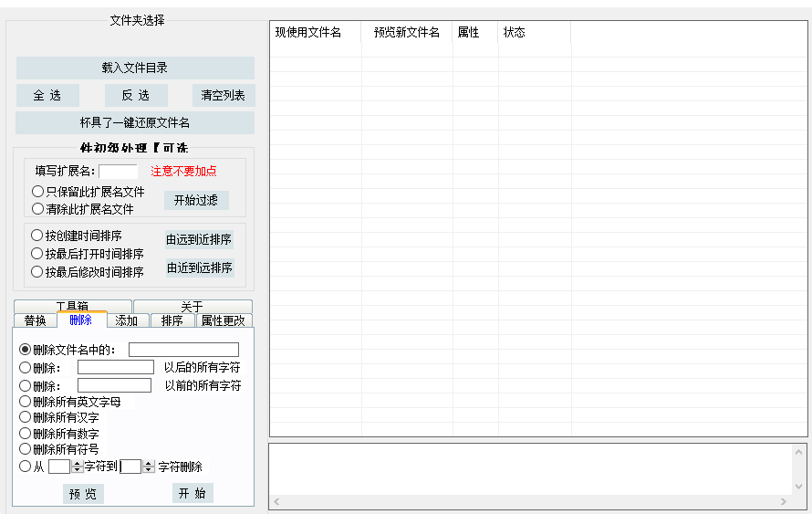Click inside the bottom log text area
812x514 pixels.
pyautogui.click(x=531, y=469)
